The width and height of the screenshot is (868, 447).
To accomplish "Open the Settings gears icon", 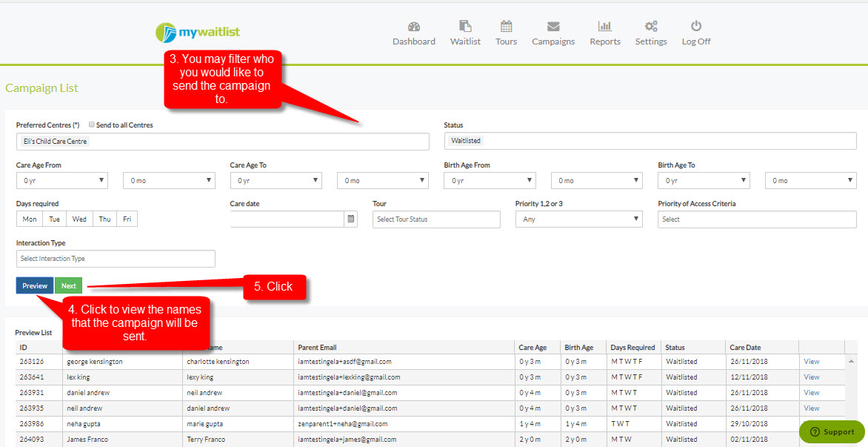I will [x=650, y=26].
